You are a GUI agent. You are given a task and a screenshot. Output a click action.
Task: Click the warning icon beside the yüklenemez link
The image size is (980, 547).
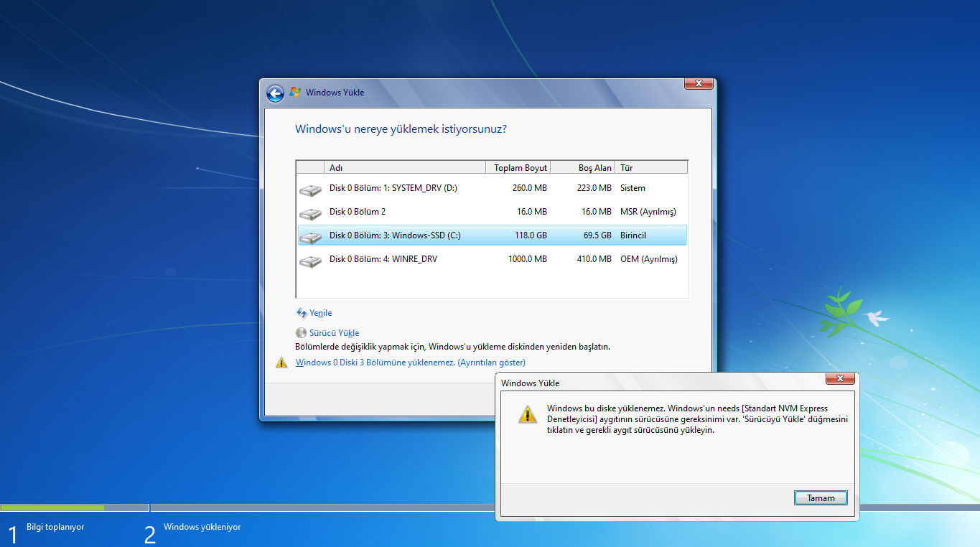coord(281,363)
